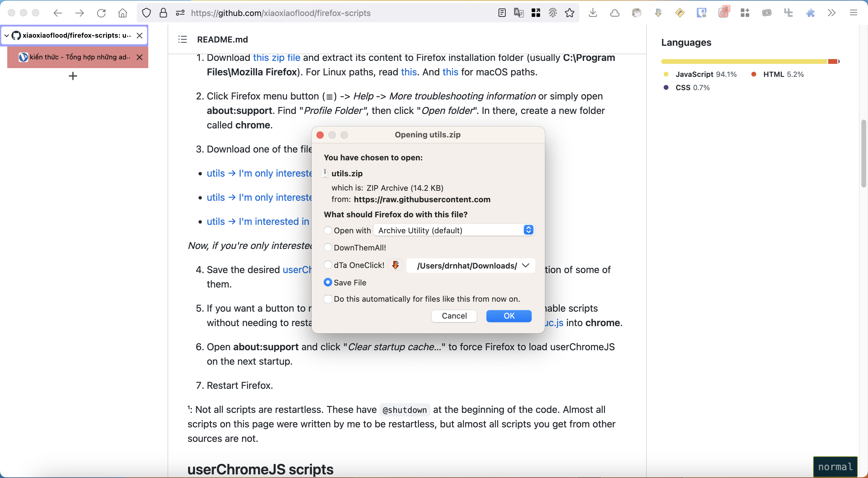Close the xiaoxiaoflood/firefox-scripts tab
Image resolution: width=868 pixels, height=478 pixels.
(x=140, y=35)
